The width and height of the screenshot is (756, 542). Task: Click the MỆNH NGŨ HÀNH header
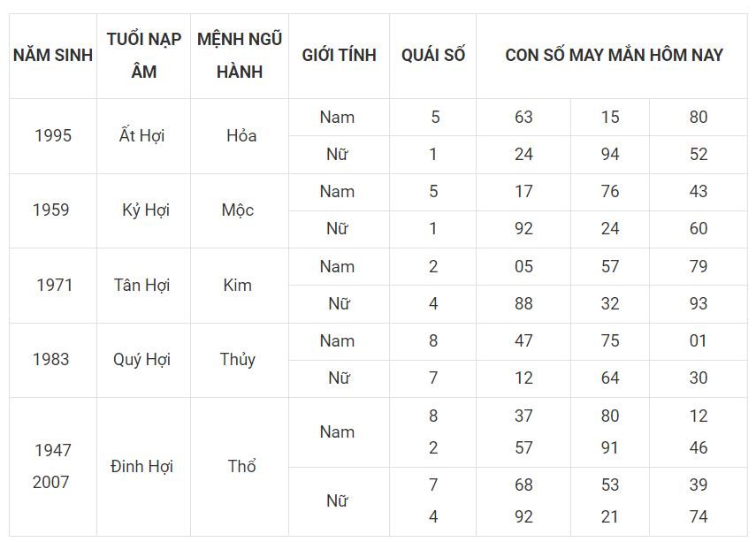[240, 56]
